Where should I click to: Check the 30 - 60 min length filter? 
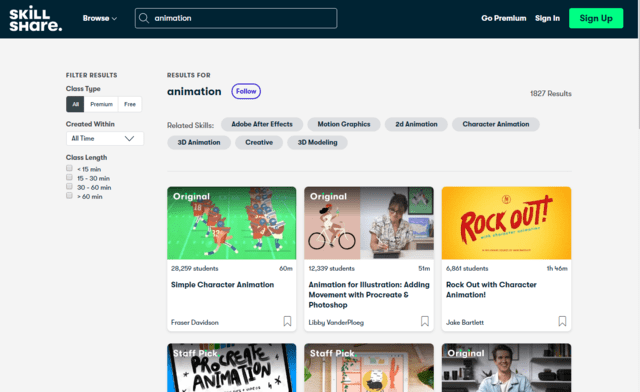click(69, 186)
